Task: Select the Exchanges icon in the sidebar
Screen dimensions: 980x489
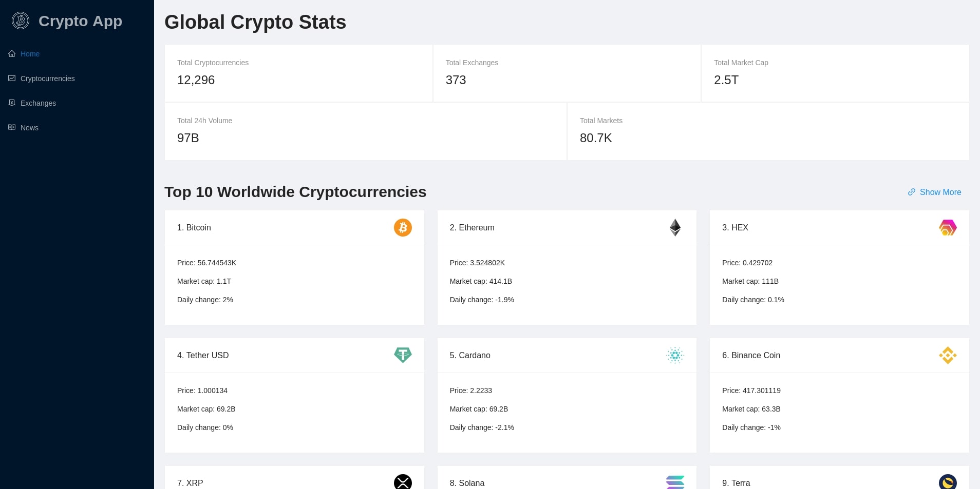Action: pos(11,103)
